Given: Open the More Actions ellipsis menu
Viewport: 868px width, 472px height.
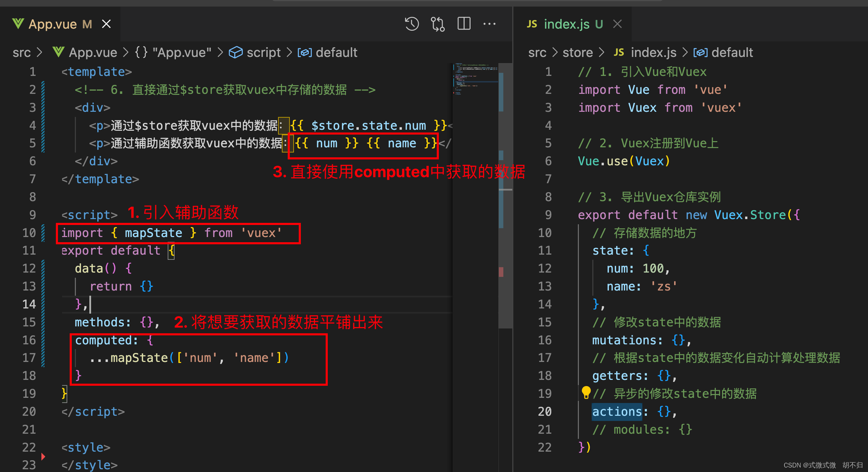Looking at the screenshot, I should coord(490,23).
